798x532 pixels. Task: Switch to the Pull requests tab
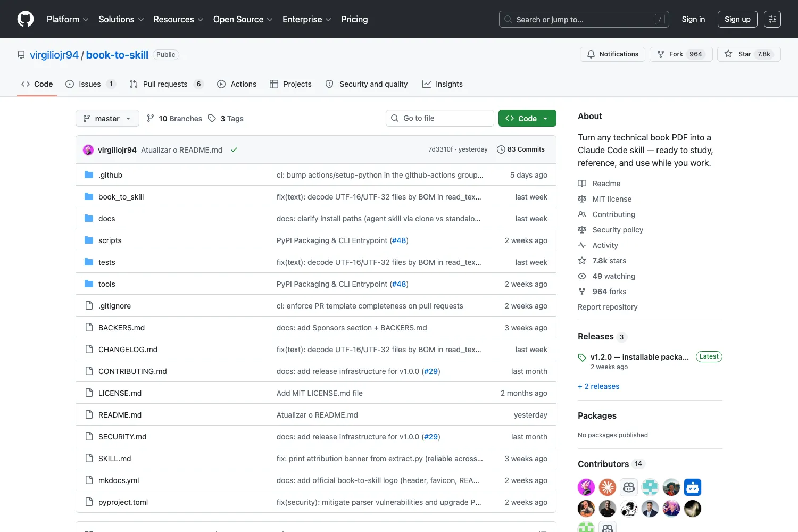167,84
